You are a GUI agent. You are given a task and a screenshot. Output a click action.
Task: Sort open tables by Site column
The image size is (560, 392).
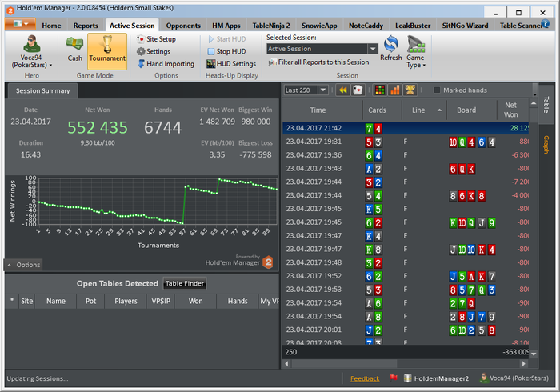(x=26, y=301)
